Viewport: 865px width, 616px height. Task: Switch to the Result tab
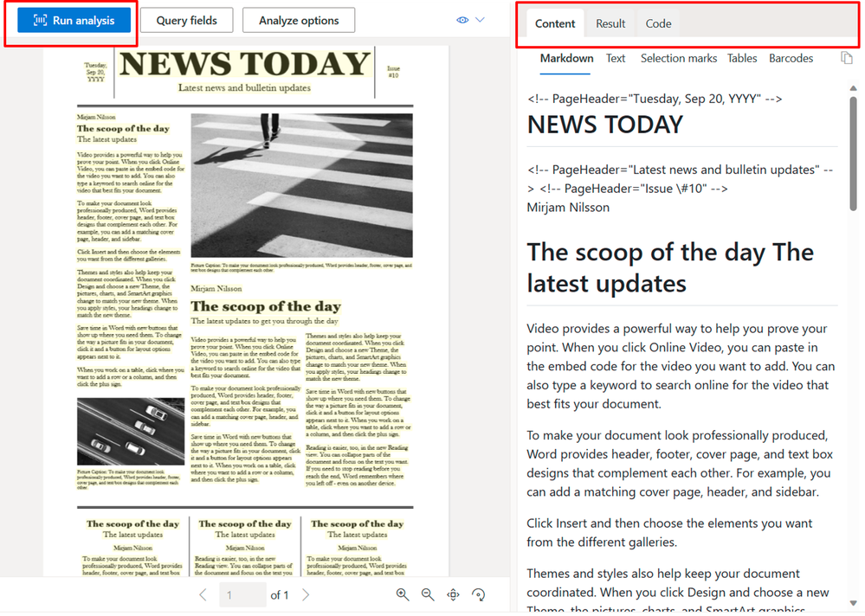click(x=610, y=23)
